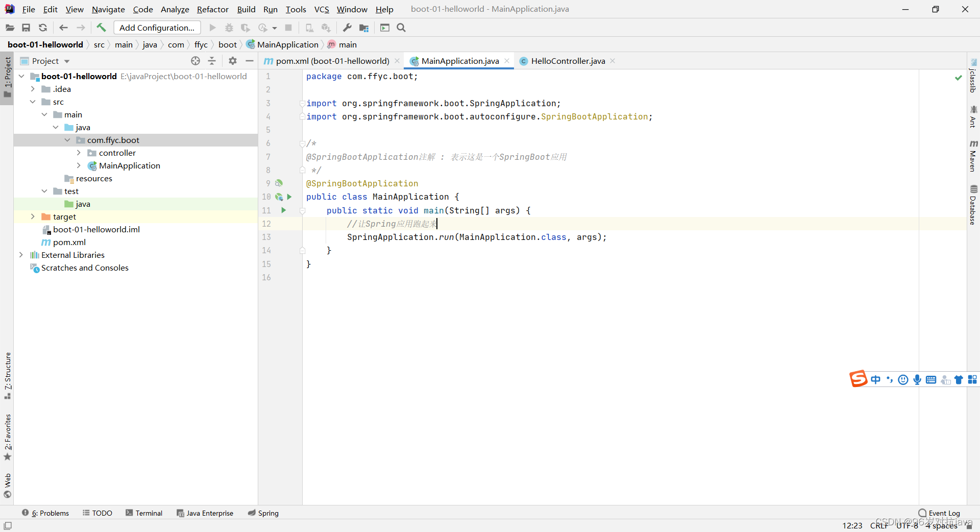980x532 pixels.
Task: Click the Search Everywhere magnifier icon
Action: (401, 28)
